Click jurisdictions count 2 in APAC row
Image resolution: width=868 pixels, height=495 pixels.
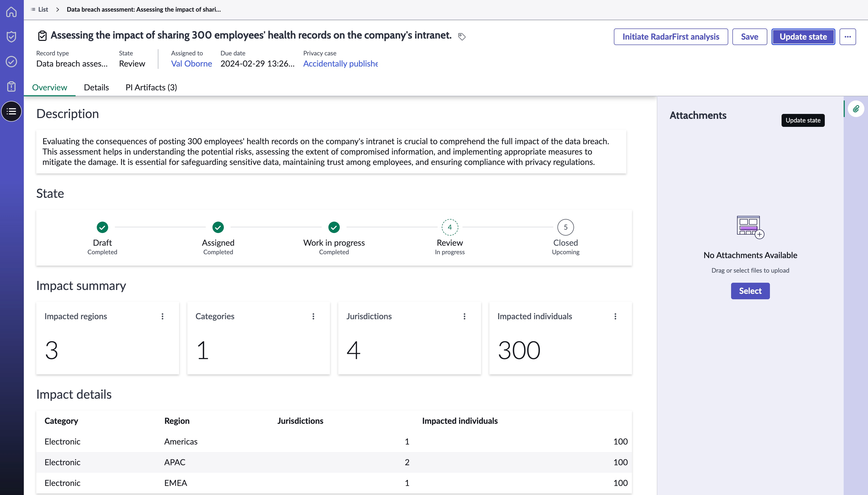(407, 462)
